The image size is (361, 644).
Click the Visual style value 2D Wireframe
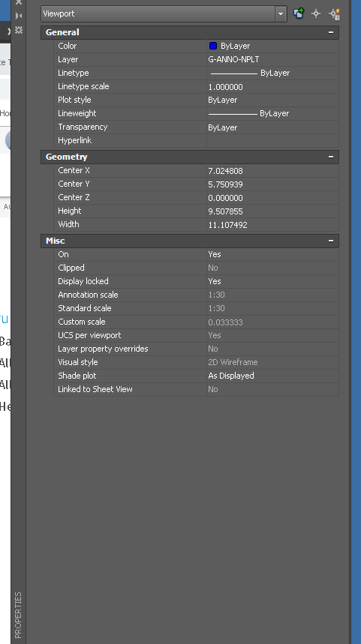(233, 362)
